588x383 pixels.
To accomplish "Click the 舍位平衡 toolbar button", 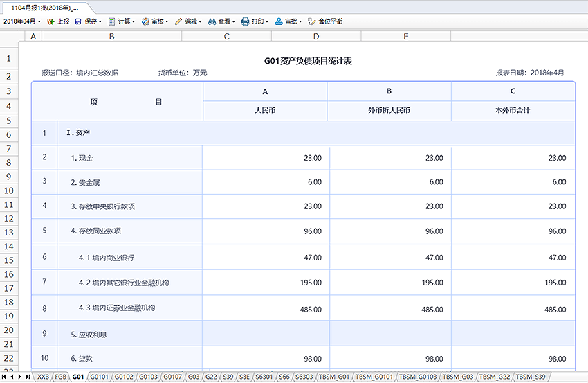I will pos(325,21).
